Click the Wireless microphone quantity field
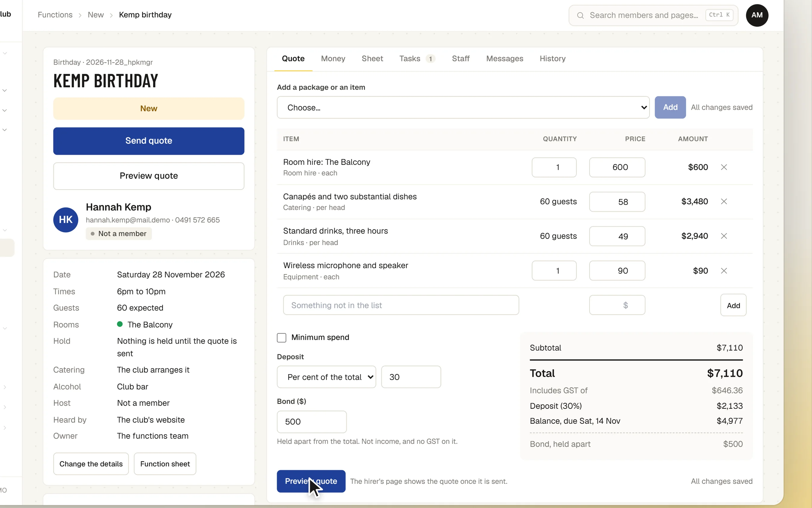The image size is (812, 508). (x=554, y=271)
